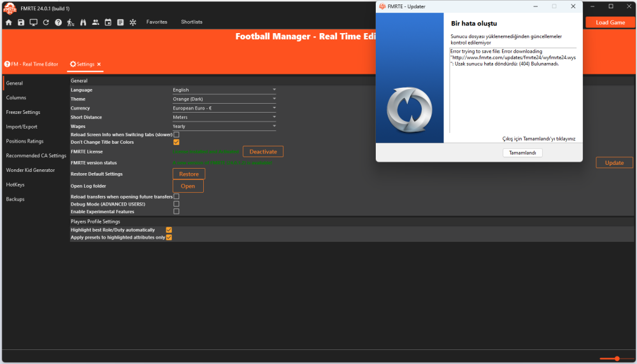Uncheck Highlight best Role/Duty automatically
637x364 pixels.
169,230
